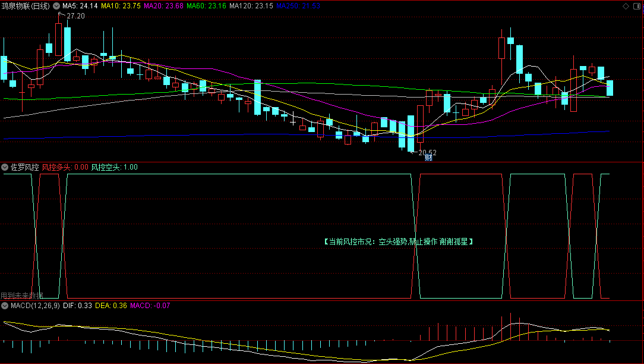Click the 20.52 low price label

[427, 153]
